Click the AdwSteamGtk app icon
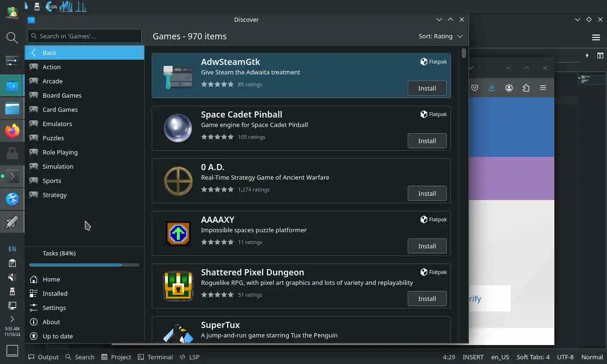Screen dimensions: 607x364 click(178, 76)
